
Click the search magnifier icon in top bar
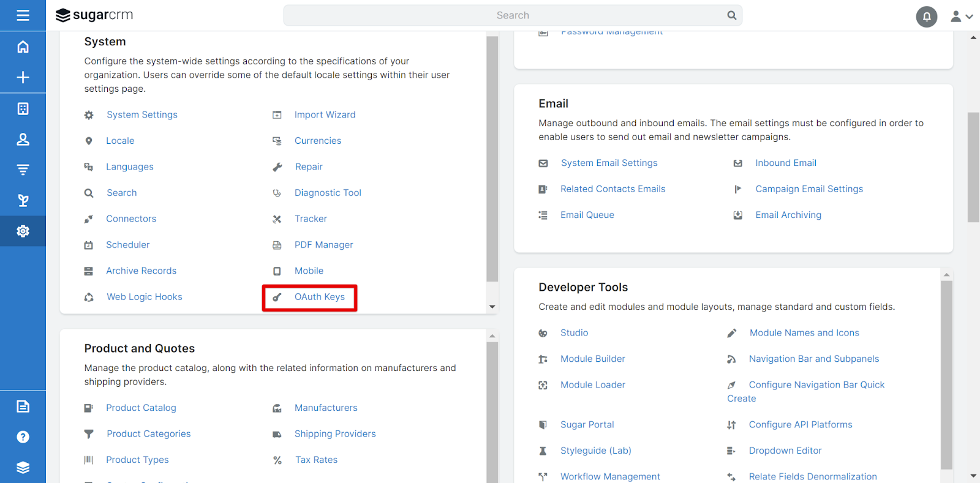click(x=731, y=15)
